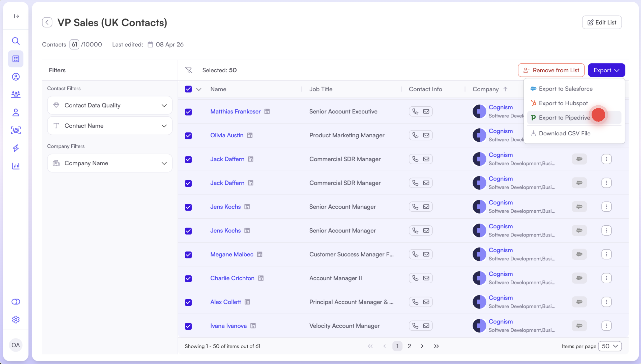Viewport: 641px width, 364px height.
Task: Open the analytics chart sidebar icon
Action: [16, 166]
